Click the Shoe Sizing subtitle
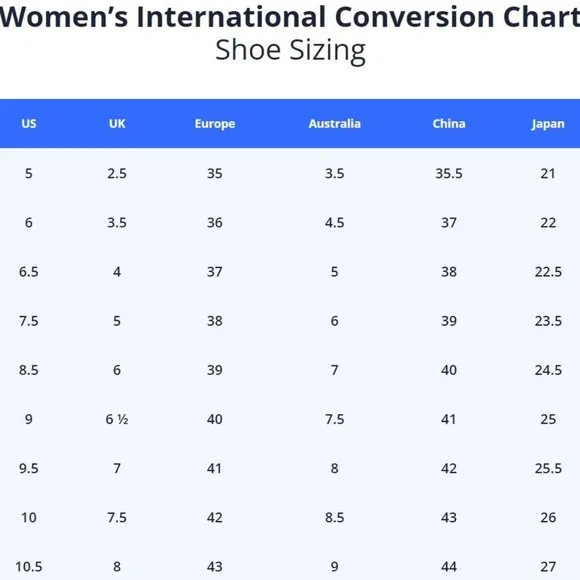 click(x=290, y=51)
